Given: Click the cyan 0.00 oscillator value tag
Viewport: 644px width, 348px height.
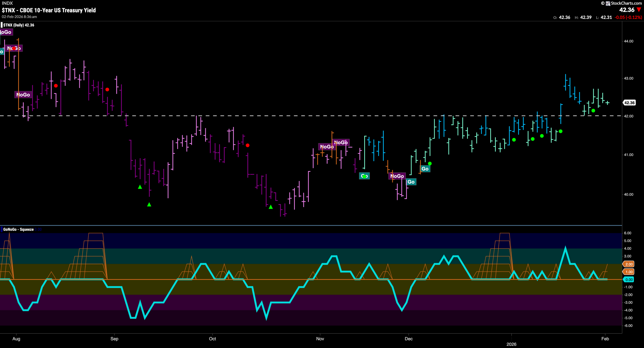Looking at the screenshot, I should coord(629,280).
